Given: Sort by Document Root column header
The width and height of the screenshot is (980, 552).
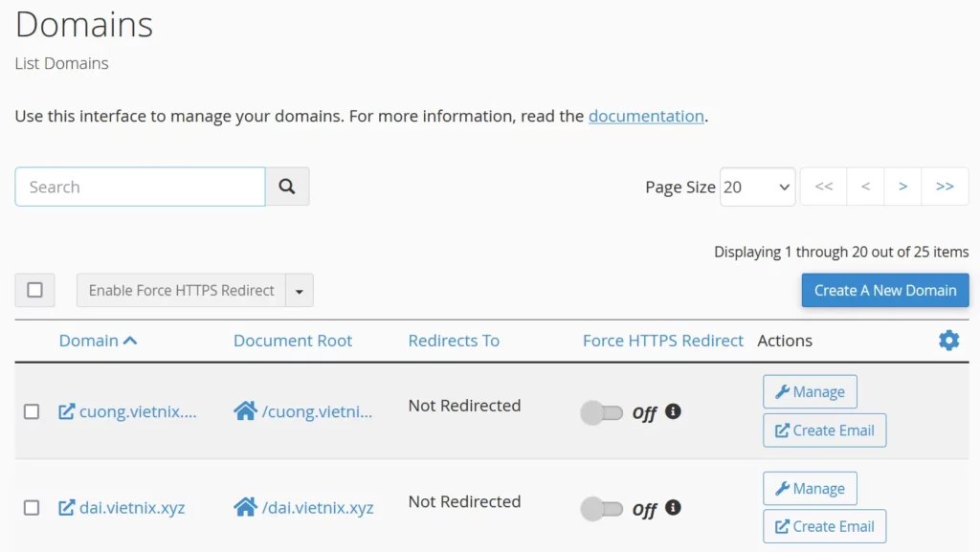Looking at the screenshot, I should tap(293, 341).
